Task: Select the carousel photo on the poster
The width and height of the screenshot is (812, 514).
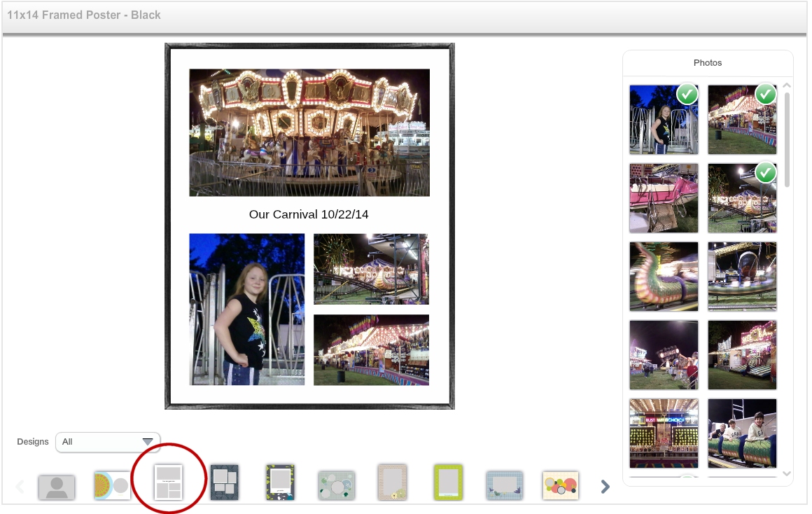Action: (309, 132)
